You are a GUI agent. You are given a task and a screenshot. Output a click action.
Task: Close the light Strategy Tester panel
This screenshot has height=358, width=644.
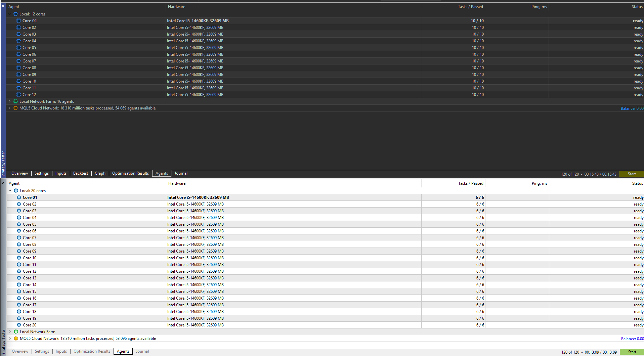[3, 183]
